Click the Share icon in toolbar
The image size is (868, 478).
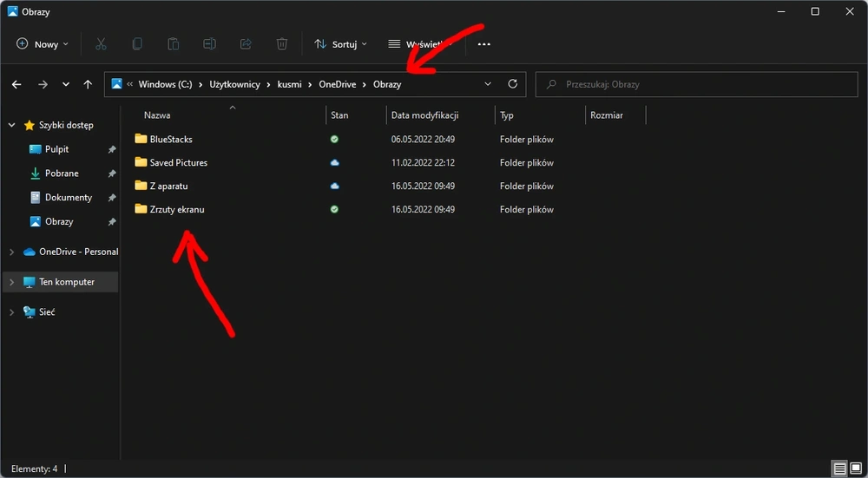point(246,44)
